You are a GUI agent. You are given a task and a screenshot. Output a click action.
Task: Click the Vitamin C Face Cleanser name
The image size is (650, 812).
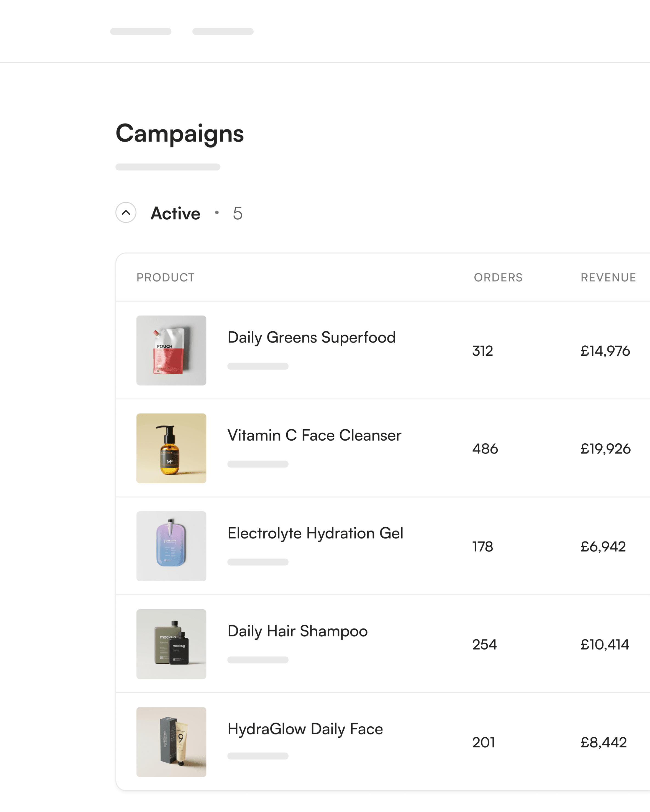tap(314, 435)
